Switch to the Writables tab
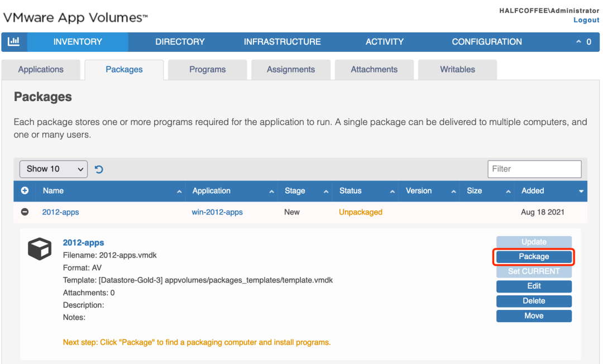603x364 pixels. [458, 70]
